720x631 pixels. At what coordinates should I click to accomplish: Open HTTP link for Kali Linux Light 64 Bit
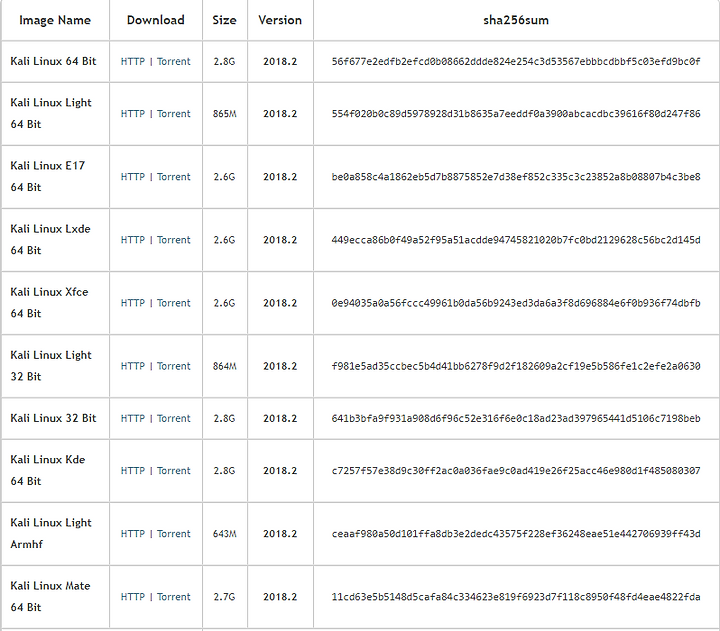point(133,114)
